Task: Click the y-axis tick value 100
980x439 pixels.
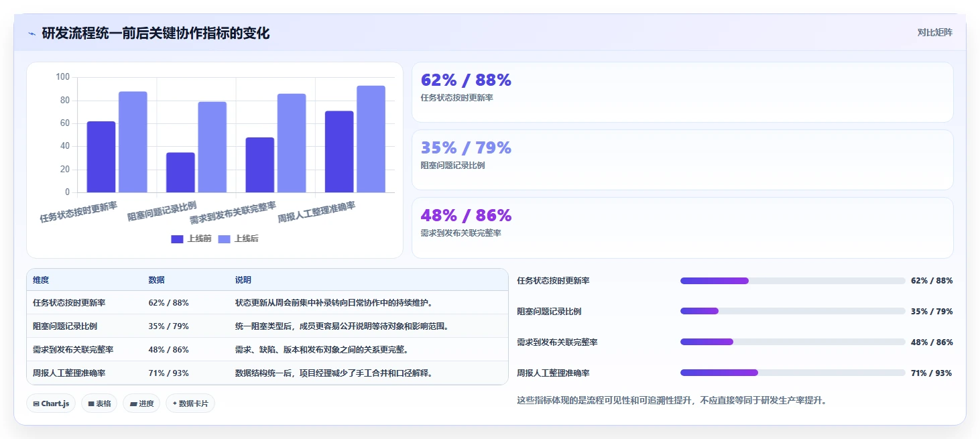Action: pos(62,77)
